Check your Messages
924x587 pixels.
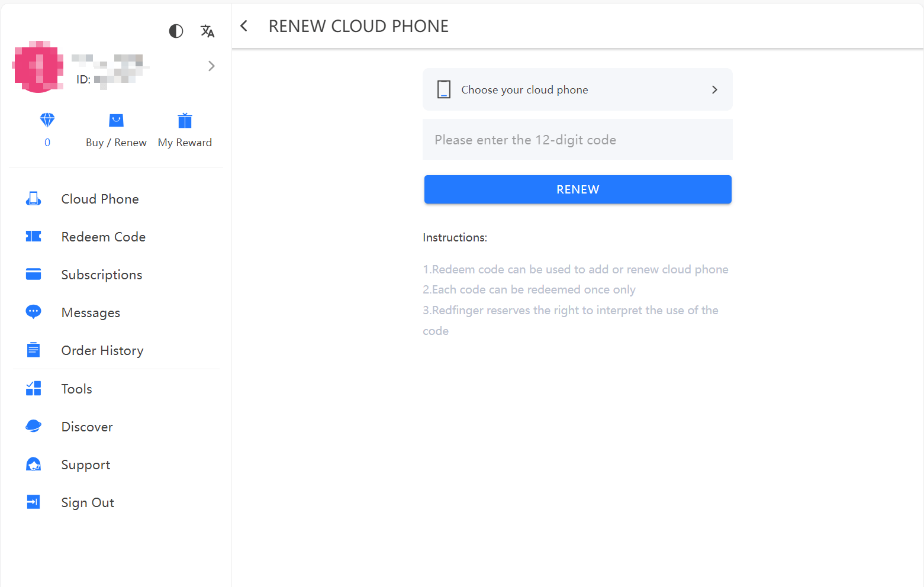[x=90, y=312]
